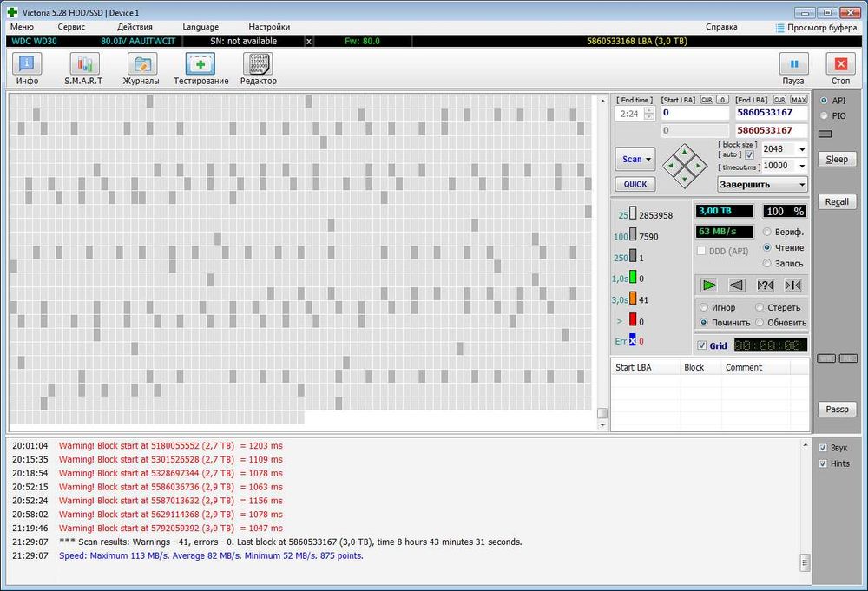The height and width of the screenshot is (591, 868).
Task: Open the Меню menu
Action: (22, 27)
